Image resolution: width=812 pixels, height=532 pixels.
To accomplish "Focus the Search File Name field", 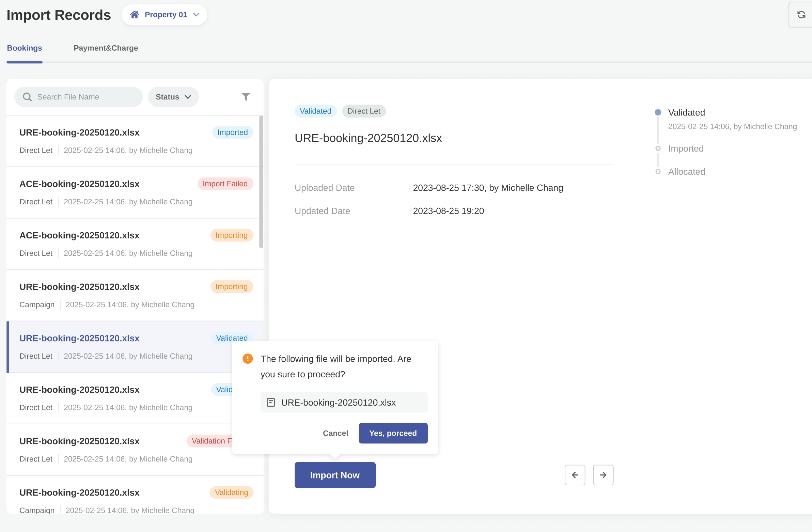I will [85, 97].
